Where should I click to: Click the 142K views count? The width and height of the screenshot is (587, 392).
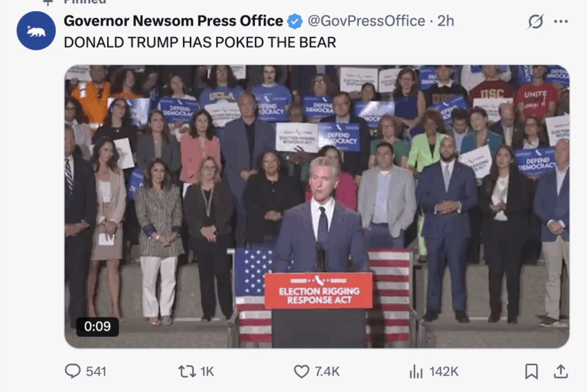(x=443, y=371)
